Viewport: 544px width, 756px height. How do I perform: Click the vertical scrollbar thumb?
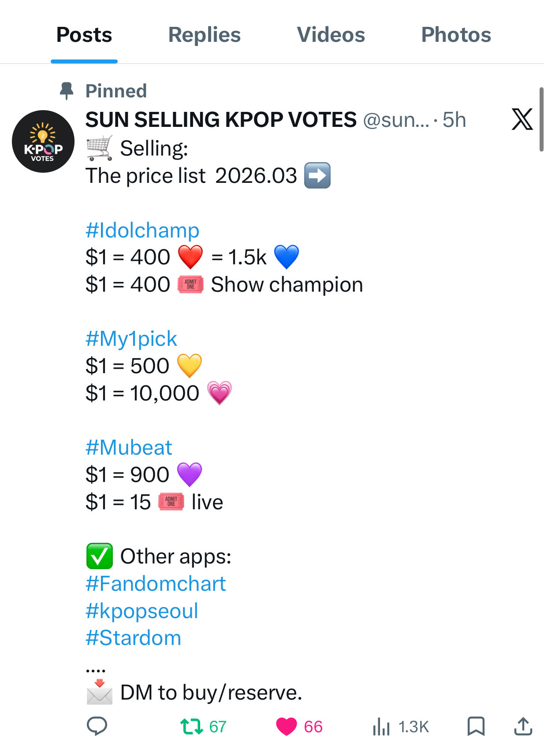point(541,119)
